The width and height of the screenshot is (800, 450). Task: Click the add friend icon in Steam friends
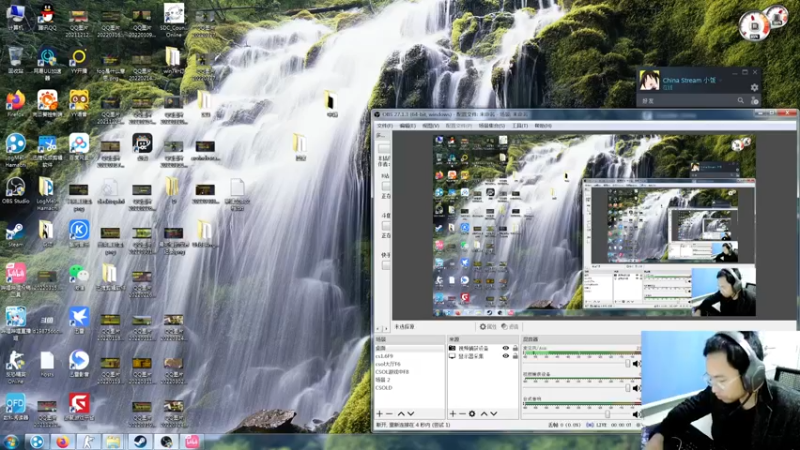click(755, 101)
